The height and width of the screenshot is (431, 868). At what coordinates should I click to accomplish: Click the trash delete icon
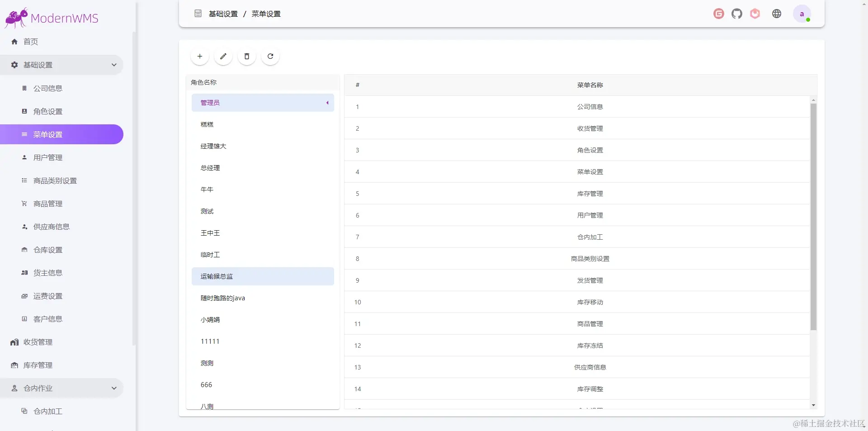pos(247,57)
